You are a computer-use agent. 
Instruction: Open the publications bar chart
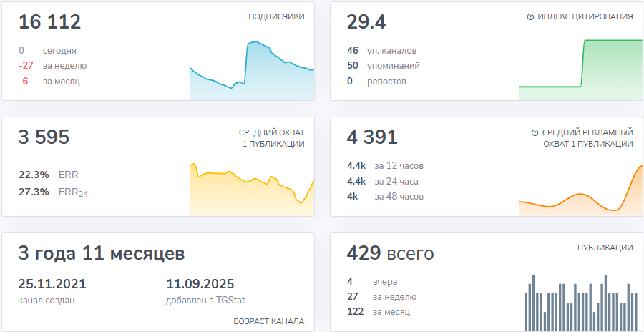pos(581,303)
